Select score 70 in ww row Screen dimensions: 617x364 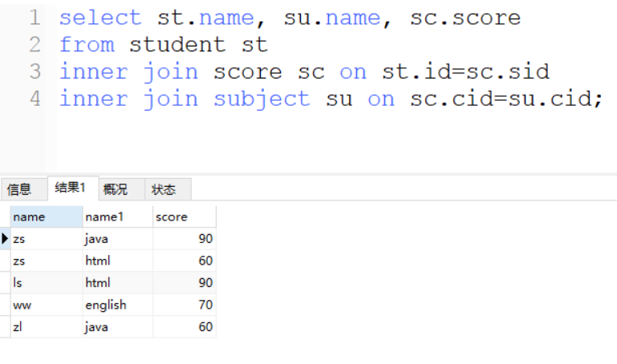click(185, 305)
